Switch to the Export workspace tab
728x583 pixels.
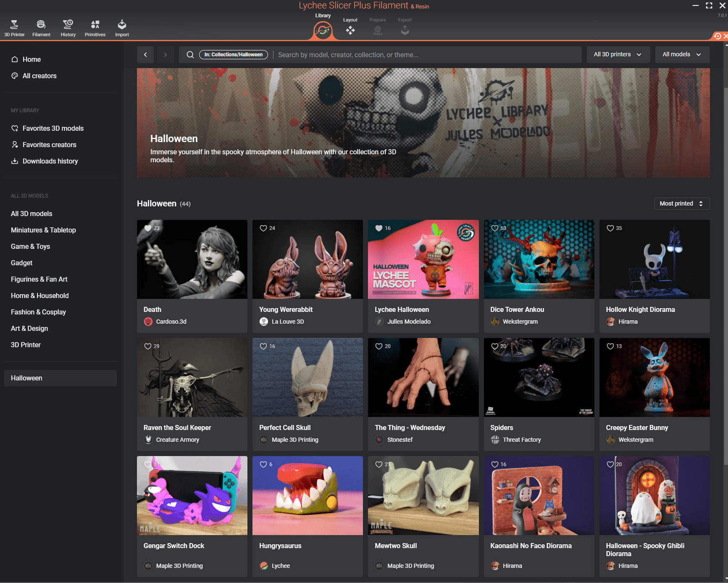click(x=405, y=26)
